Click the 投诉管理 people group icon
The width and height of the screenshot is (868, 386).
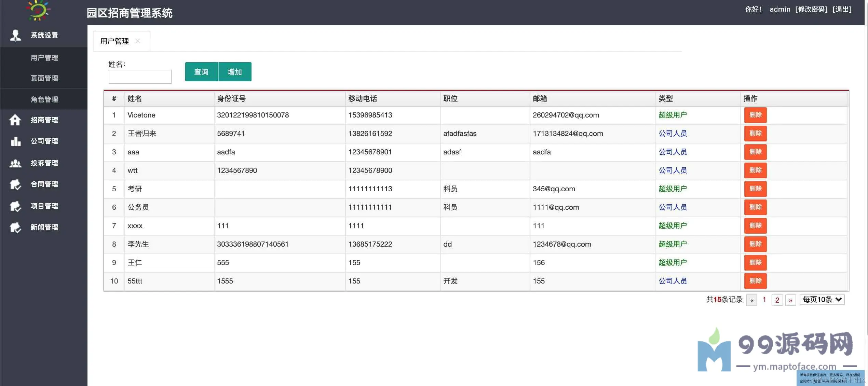15,163
